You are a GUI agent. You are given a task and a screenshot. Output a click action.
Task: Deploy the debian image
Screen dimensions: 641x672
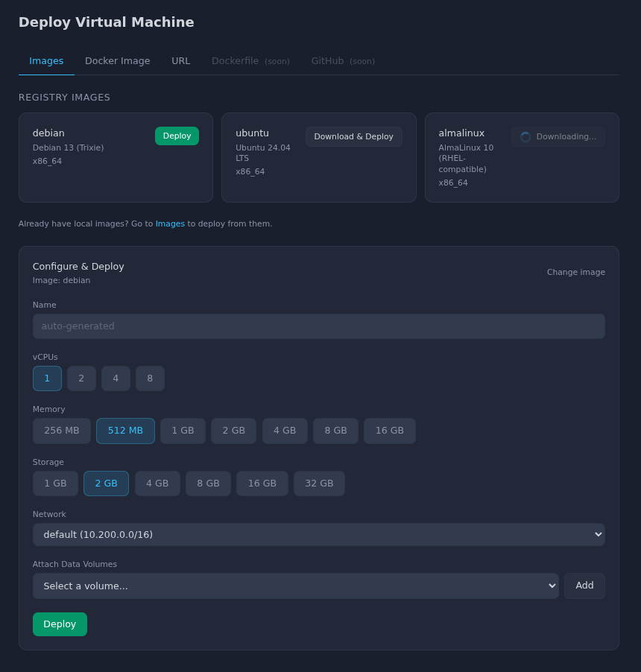177,136
